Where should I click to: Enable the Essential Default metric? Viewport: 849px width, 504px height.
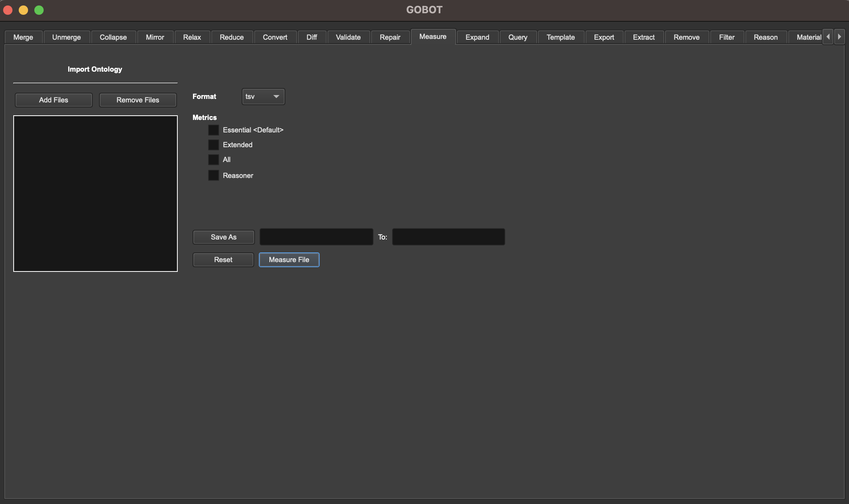214,130
